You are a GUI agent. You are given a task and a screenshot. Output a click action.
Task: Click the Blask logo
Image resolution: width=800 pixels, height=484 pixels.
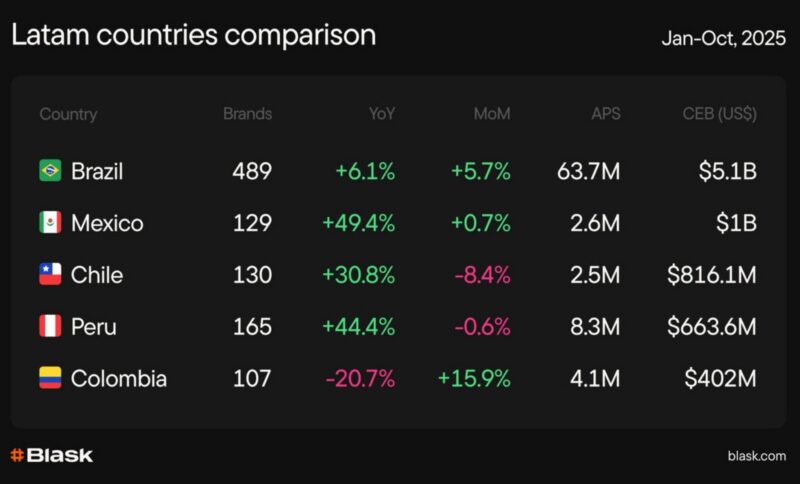coord(51,455)
